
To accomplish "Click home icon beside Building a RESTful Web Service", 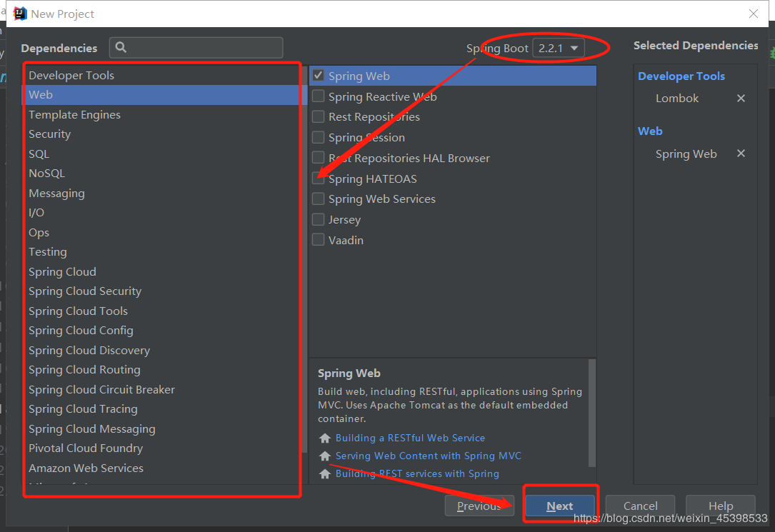I will pos(325,438).
